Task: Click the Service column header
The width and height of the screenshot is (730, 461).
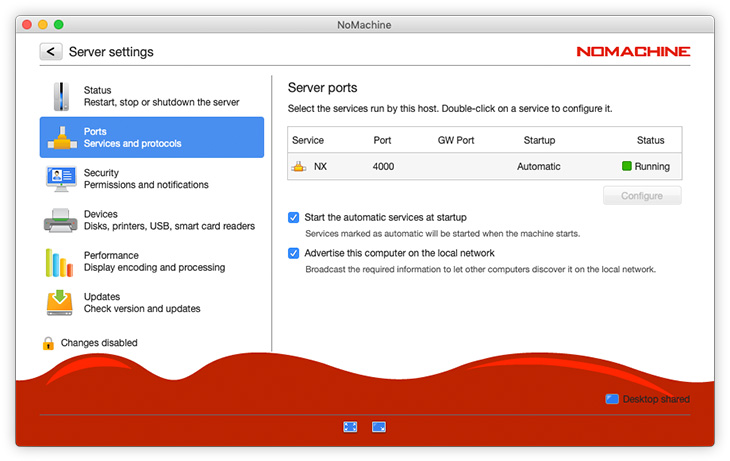Action: pyautogui.click(x=308, y=140)
